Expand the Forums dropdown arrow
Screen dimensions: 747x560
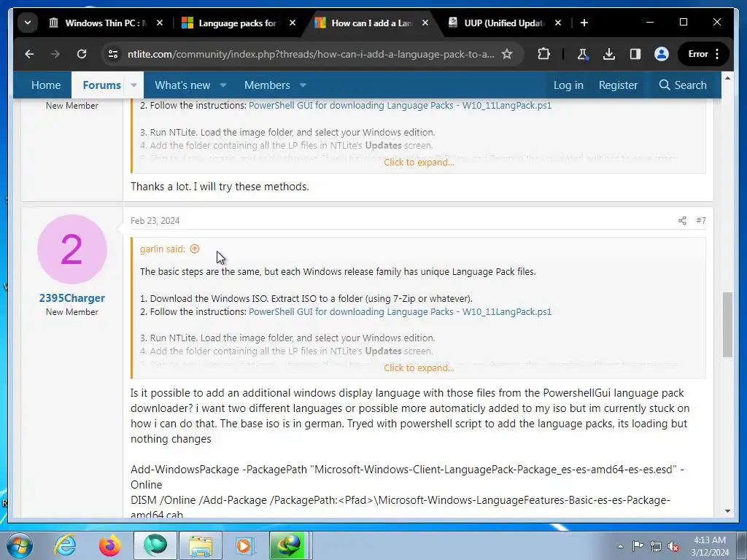click(x=134, y=85)
